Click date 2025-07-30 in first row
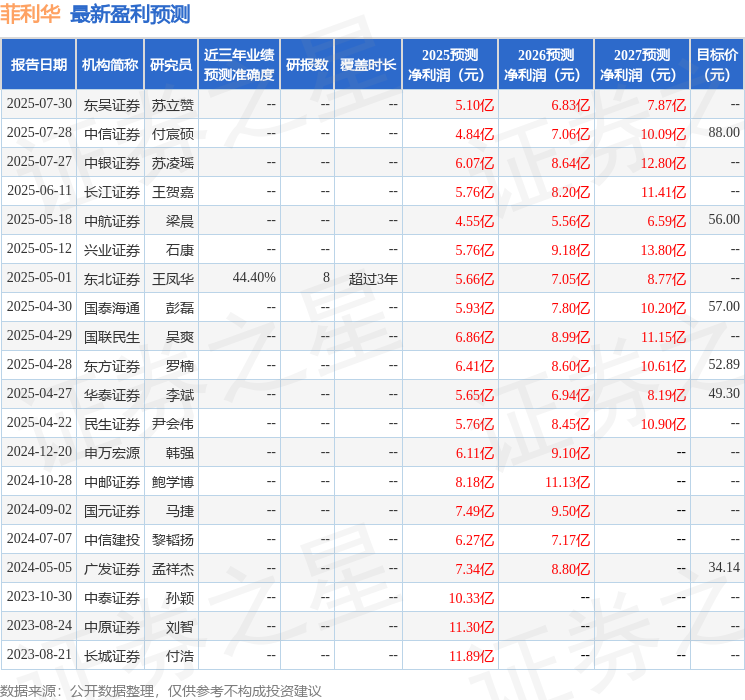Image resolution: width=745 pixels, height=700 pixels. click(x=39, y=104)
